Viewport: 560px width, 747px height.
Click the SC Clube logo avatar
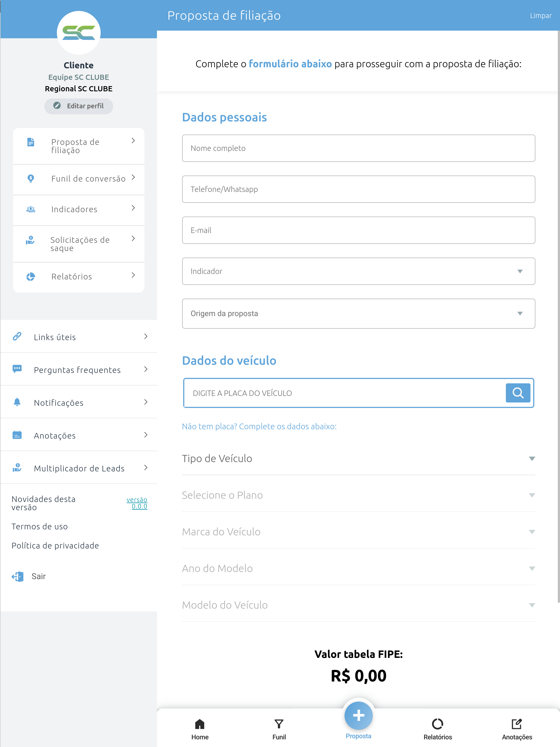(x=79, y=33)
